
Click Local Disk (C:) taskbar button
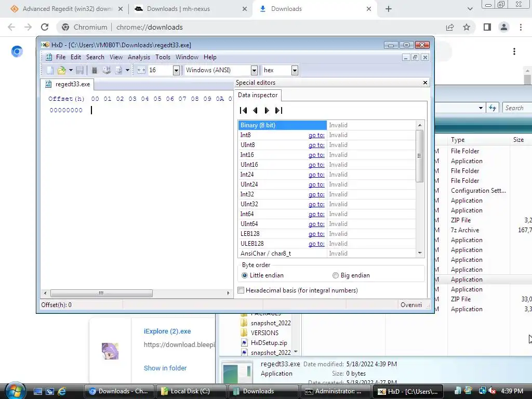point(191,391)
